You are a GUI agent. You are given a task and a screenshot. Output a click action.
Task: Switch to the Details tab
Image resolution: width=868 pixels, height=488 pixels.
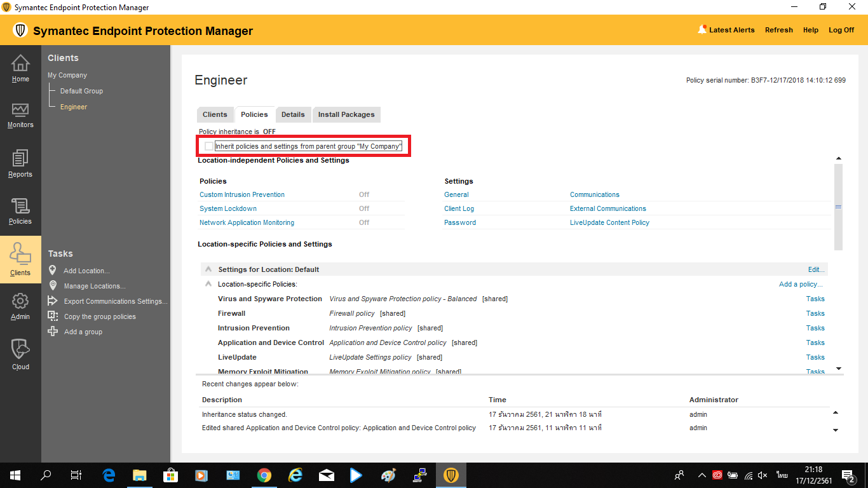click(293, 114)
